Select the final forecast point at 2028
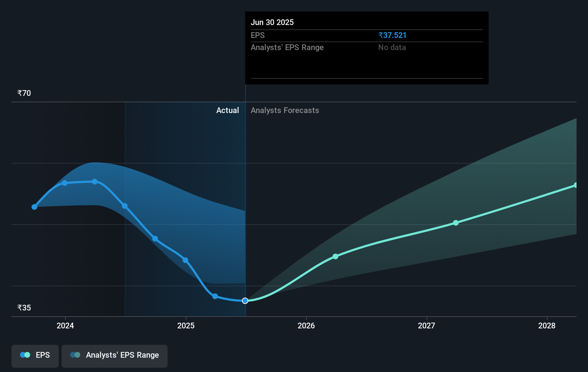Viewport: 588px width, 372px height. click(576, 185)
